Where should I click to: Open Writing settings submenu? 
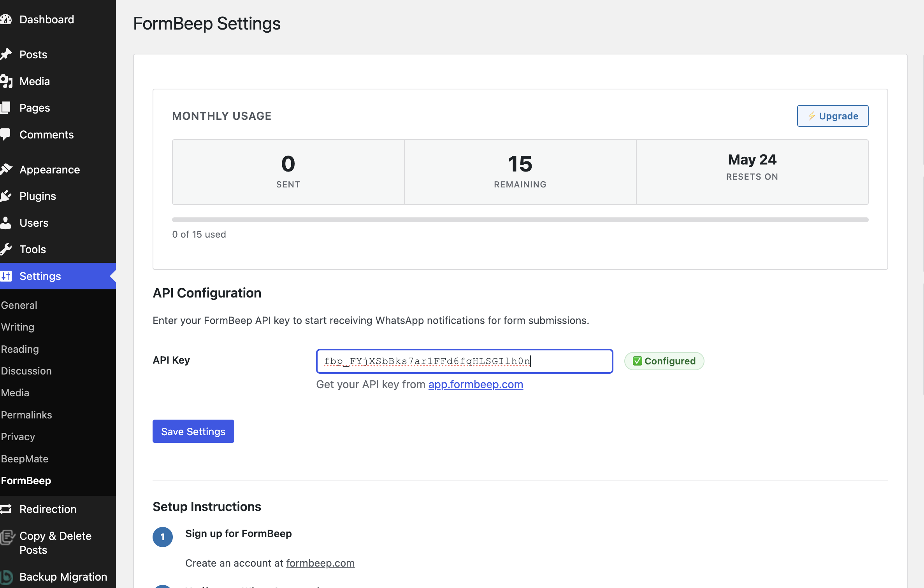[x=18, y=327]
